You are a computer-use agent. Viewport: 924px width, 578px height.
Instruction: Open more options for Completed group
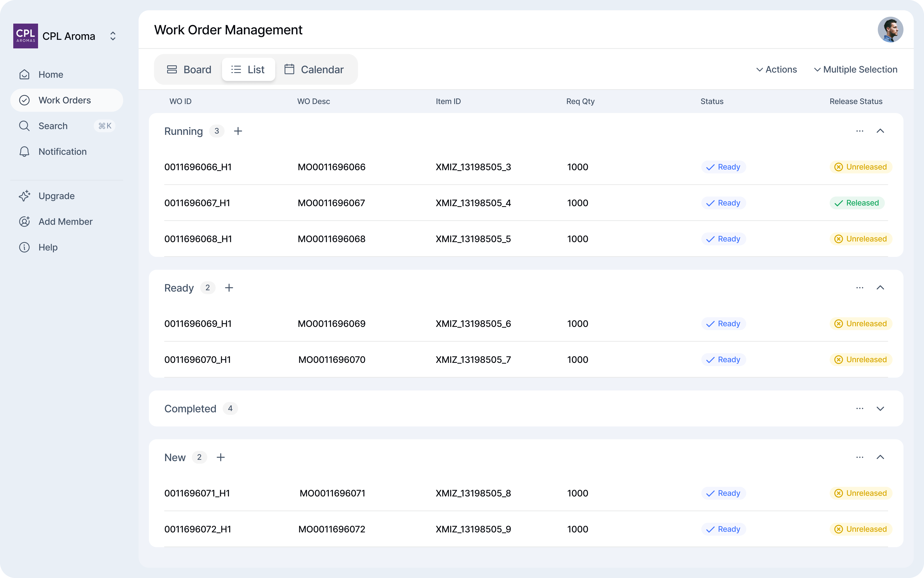point(860,409)
